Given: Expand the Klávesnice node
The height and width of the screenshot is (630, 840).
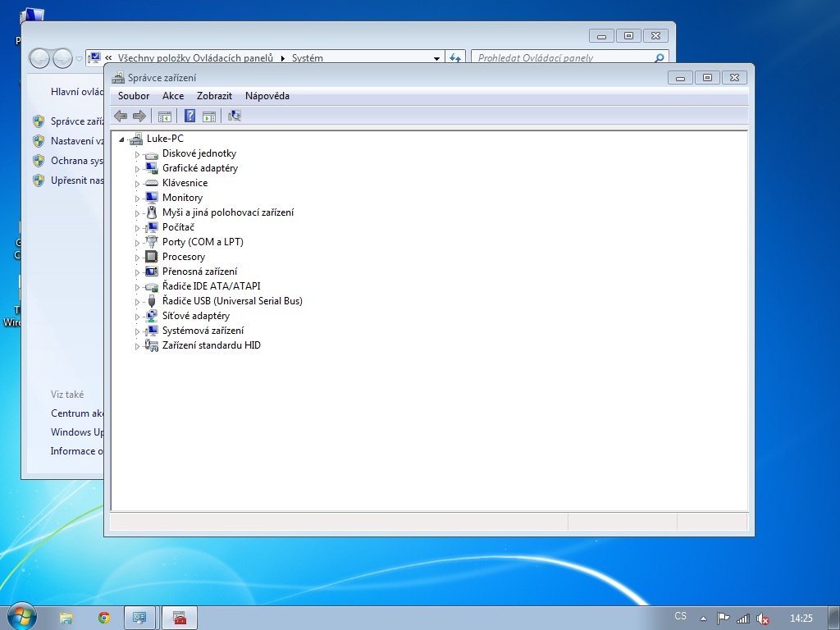Looking at the screenshot, I should tap(137, 184).
